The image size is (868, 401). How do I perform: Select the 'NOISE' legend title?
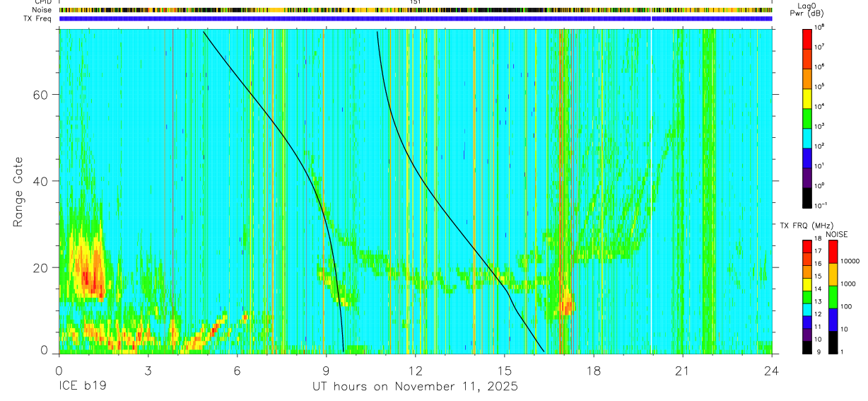click(x=836, y=234)
